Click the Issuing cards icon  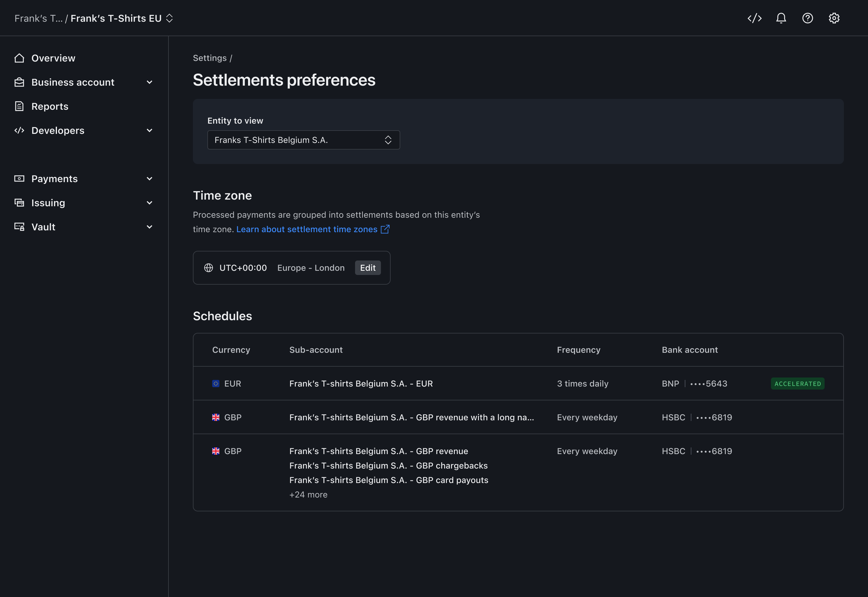[19, 203]
